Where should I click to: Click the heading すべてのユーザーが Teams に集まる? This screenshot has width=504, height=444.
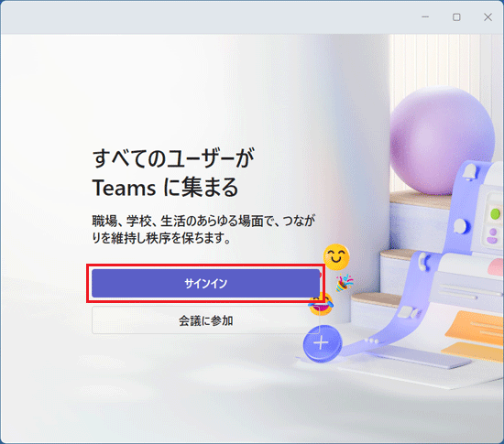[x=173, y=173]
